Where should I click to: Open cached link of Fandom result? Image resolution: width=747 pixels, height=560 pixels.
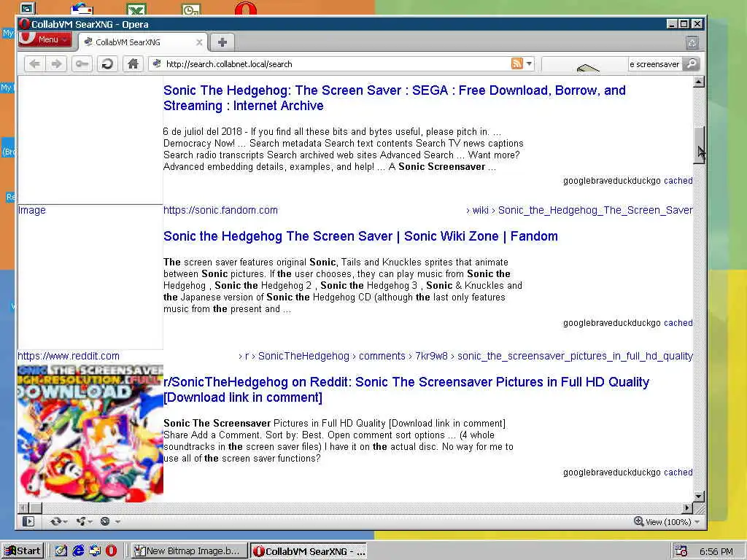(678, 322)
